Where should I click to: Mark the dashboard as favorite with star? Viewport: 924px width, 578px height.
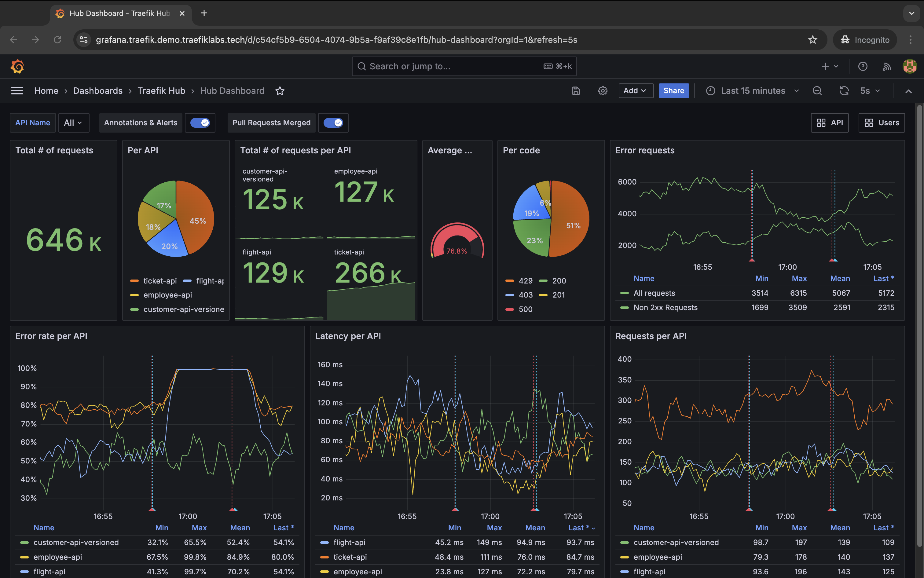(280, 91)
